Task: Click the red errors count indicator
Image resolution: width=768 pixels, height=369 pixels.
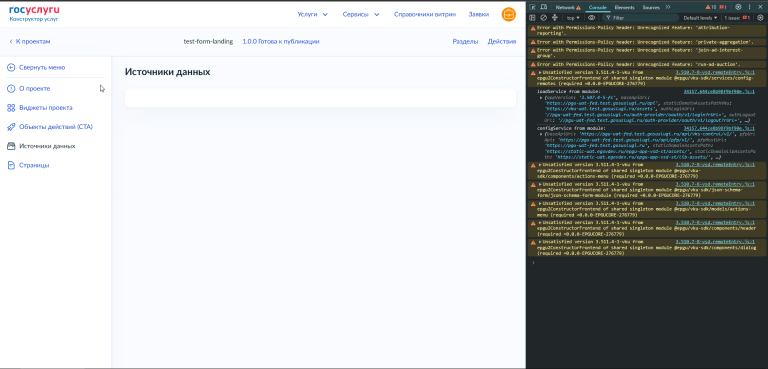Action: (x=722, y=7)
